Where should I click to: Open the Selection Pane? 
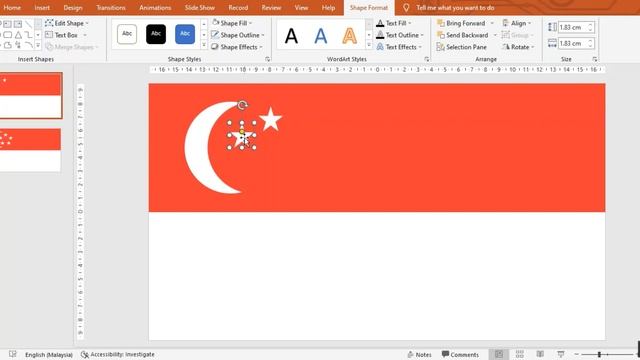coord(461,47)
